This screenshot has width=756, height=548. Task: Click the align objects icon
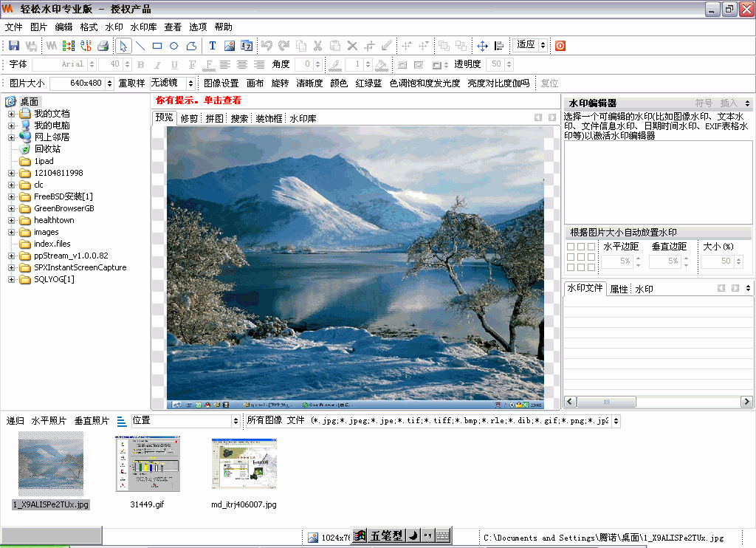coord(499,46)
